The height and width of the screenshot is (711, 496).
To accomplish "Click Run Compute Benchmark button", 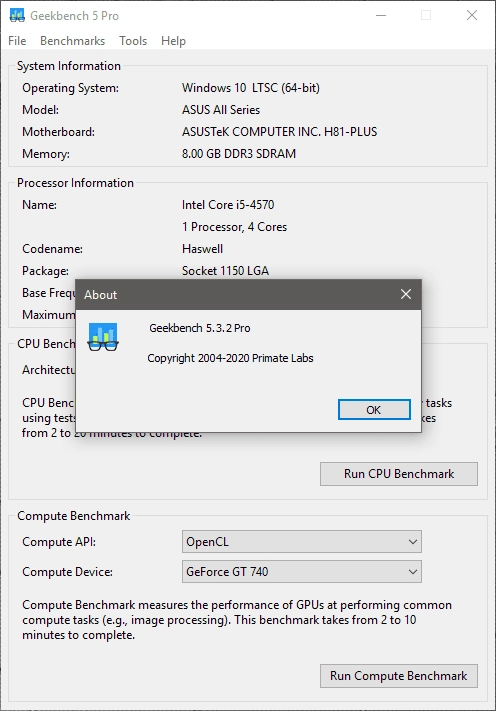I will coord(399,676).
